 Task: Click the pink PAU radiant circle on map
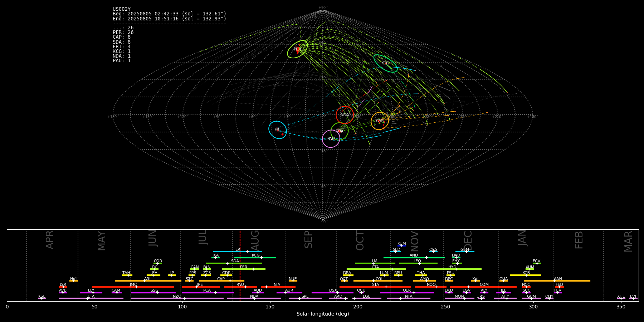331,139
